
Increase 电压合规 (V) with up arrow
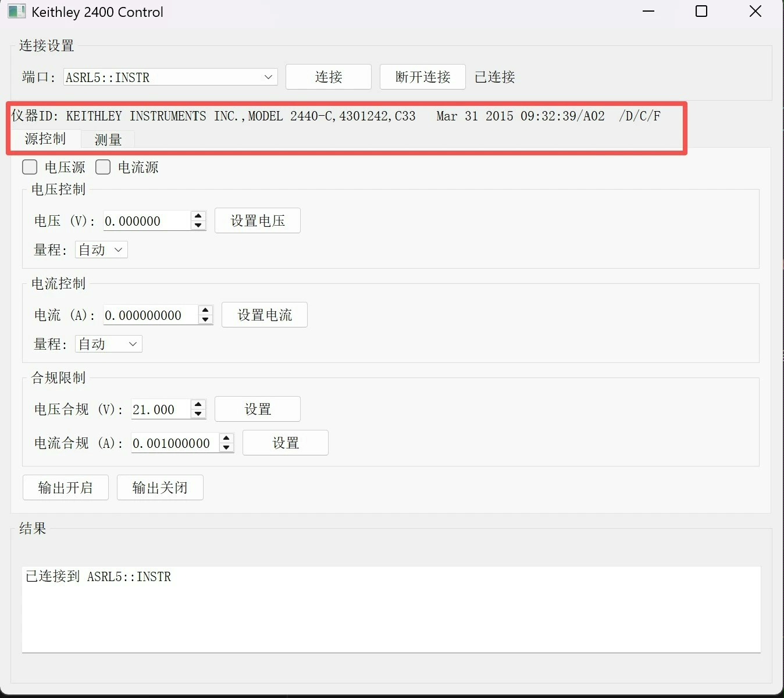[198, 405]
